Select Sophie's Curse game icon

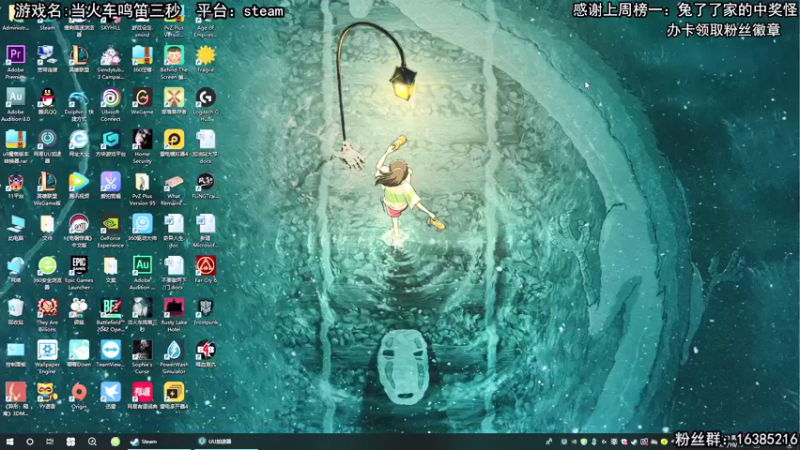click(142, 350)
